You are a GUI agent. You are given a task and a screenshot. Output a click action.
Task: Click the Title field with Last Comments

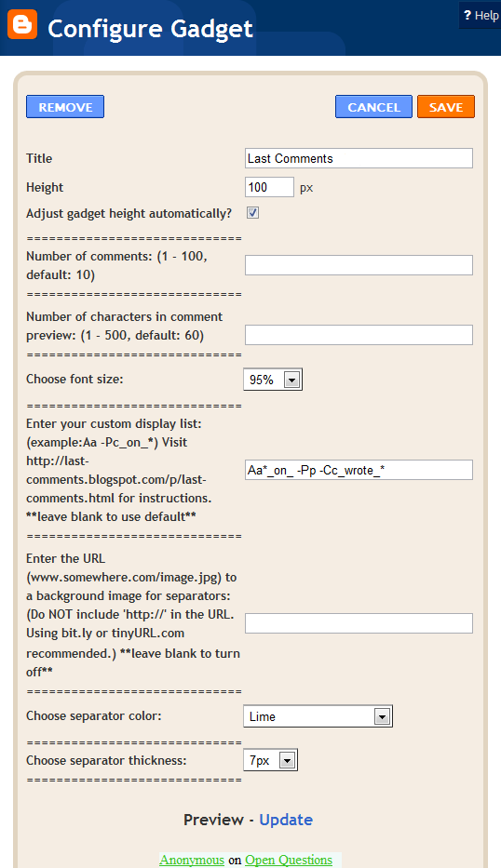(x=359, y=158)
